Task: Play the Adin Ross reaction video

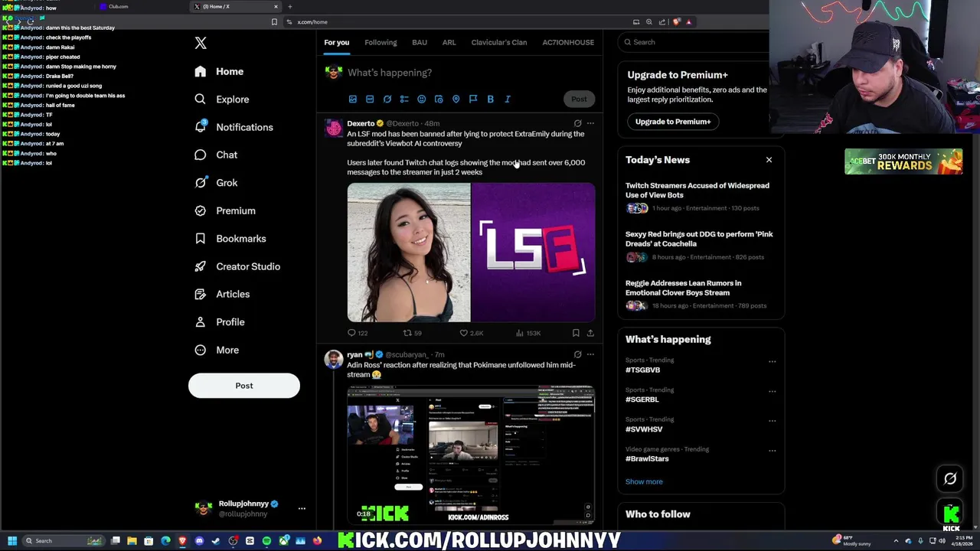Action: click(471, 456)
